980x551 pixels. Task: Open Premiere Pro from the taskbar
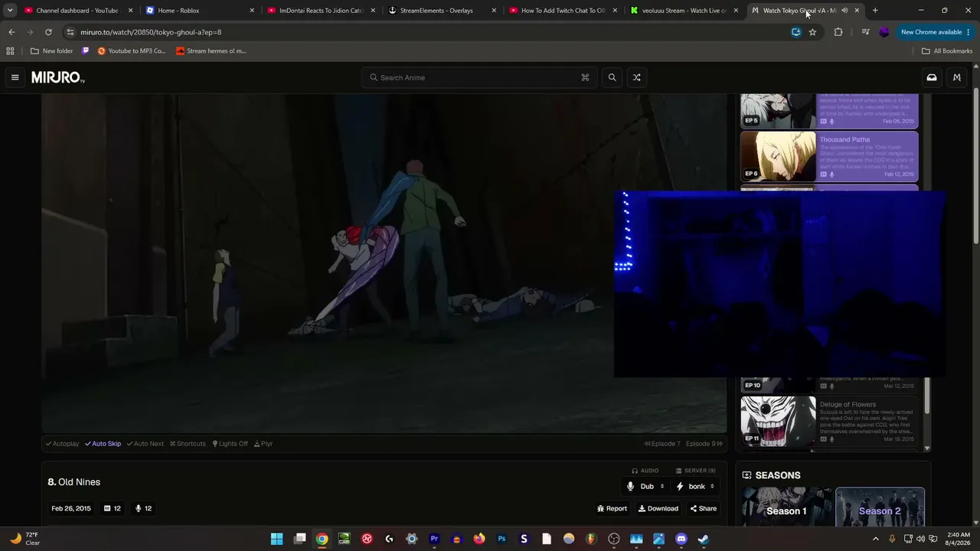click(x=434, y=539)
